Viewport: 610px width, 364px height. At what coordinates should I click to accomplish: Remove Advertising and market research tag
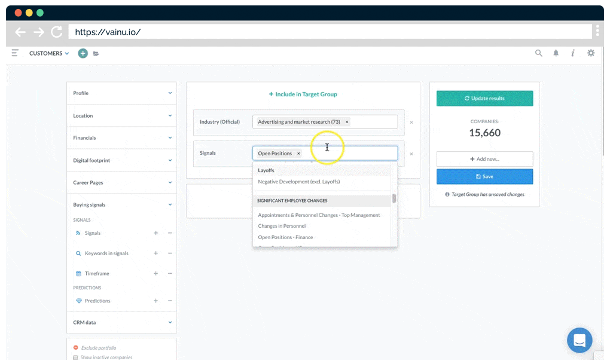point(347,122)
